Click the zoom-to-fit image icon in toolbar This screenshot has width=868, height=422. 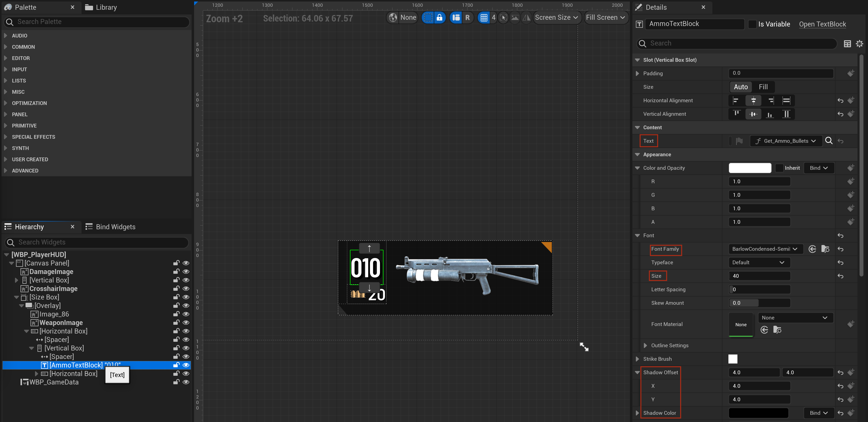click(515, 17)
